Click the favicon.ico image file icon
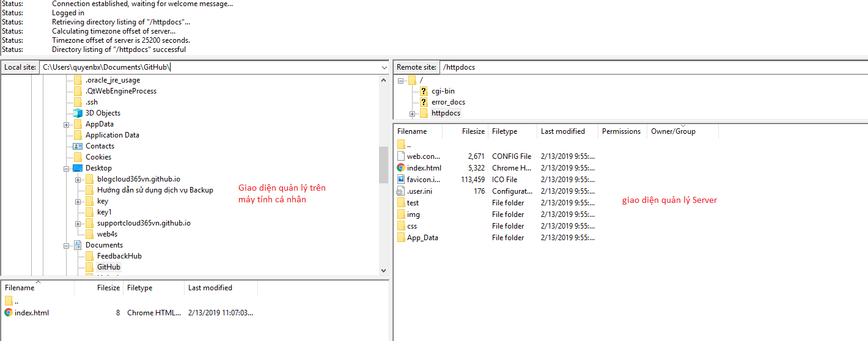 [x=401, y=179]
